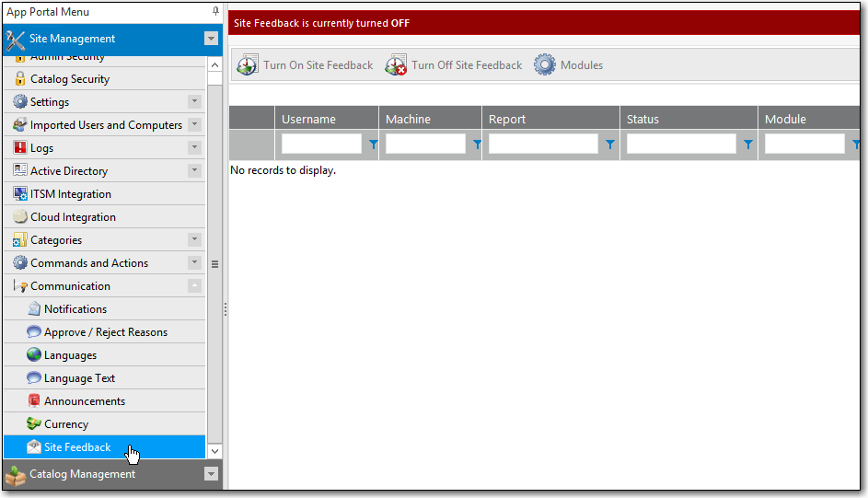Click the Report column filter icon
Viewport: 868px width, 498px height.
click(609, 145)
